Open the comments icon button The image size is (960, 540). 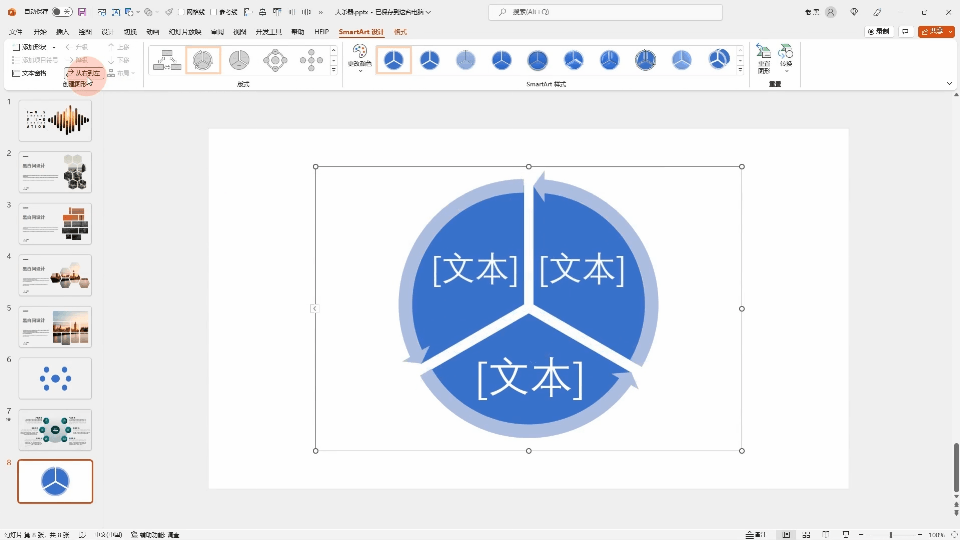[906, 31]
